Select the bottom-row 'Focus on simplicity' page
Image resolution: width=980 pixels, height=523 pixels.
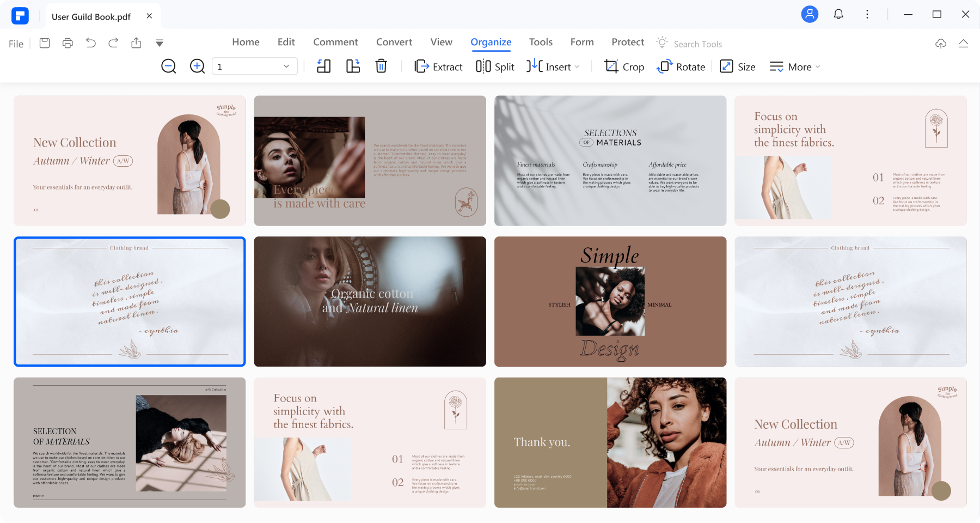370,442
